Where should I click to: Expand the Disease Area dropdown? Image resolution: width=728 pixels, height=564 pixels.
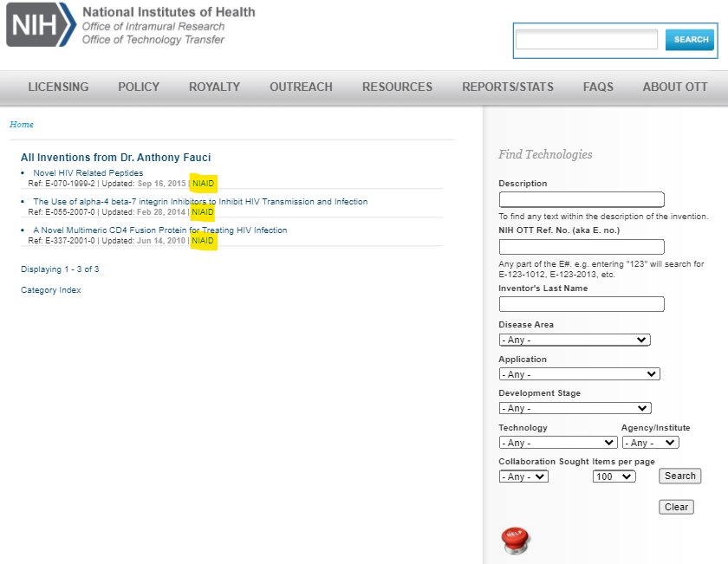(575, 340)
